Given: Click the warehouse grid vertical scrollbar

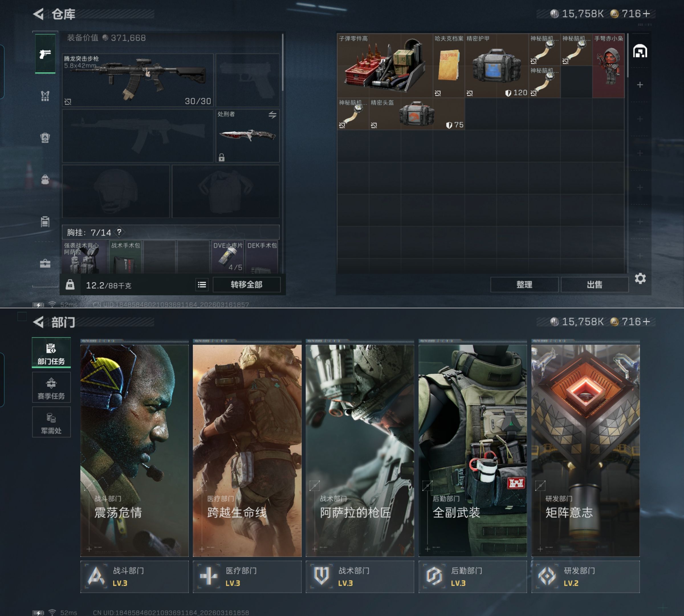Looking at the screenshot, I should tap(628, 56).
